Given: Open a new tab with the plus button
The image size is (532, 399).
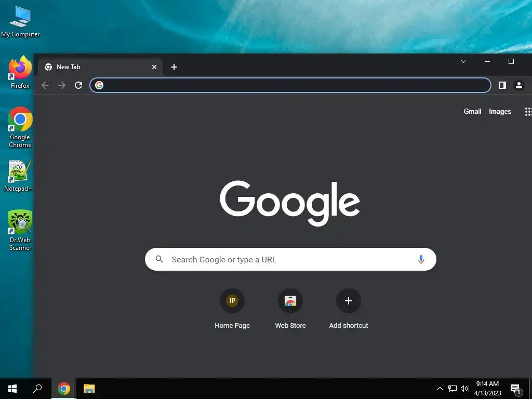Looking at the screenshot, I should click(x=174, y=67).
